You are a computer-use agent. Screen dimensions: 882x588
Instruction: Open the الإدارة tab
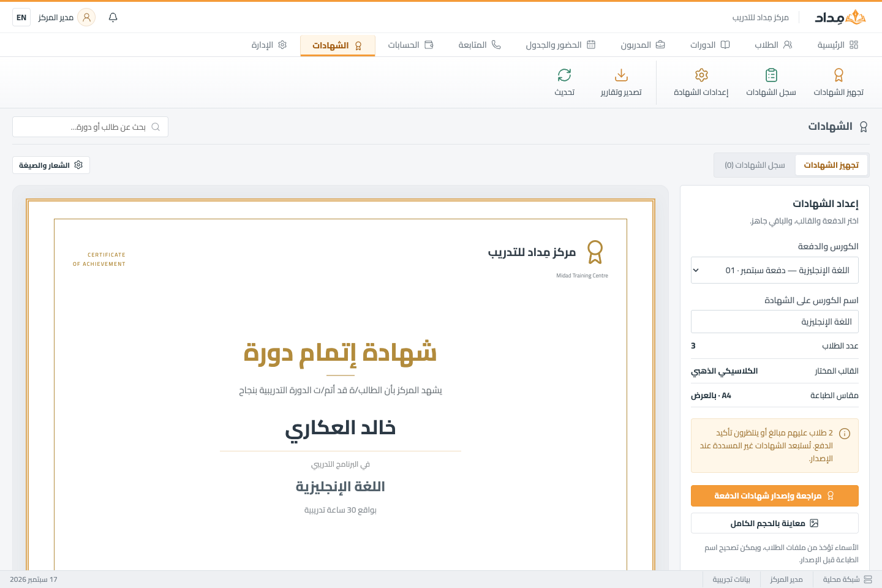tap(269, 45)
